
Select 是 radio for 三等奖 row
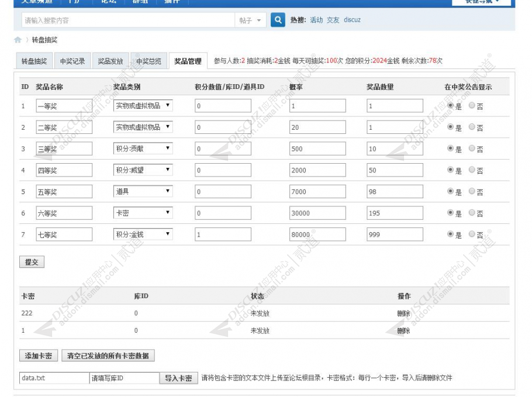[450, 149]
